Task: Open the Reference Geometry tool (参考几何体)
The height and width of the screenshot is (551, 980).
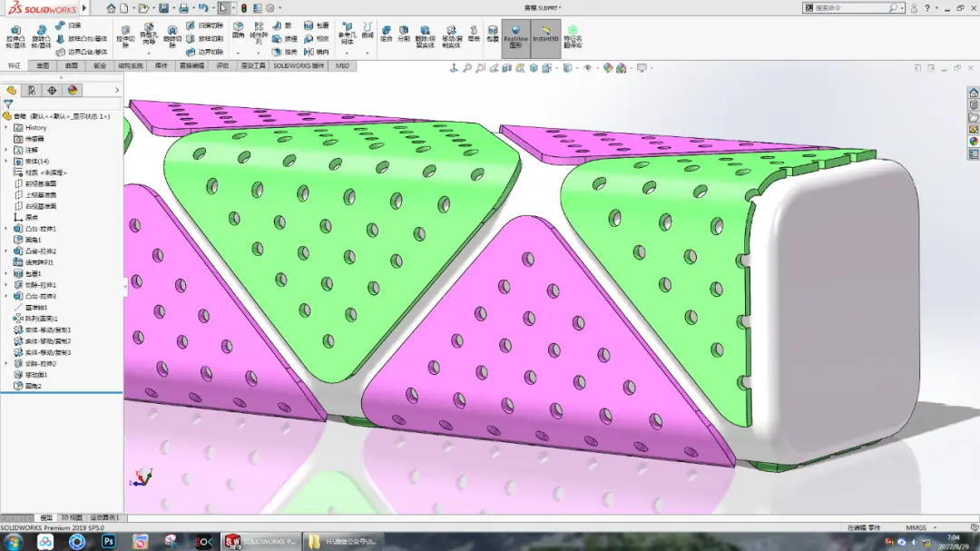Action: tap(347, 34)
